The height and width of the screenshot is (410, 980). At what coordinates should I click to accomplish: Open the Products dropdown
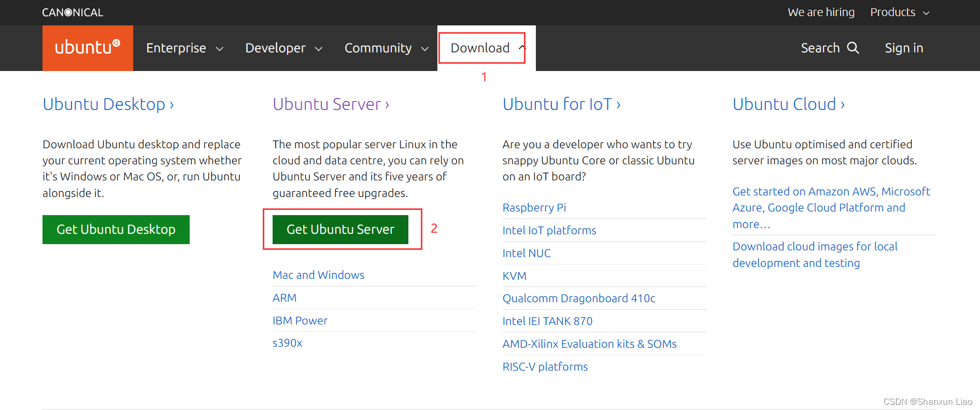click(900, 12)
